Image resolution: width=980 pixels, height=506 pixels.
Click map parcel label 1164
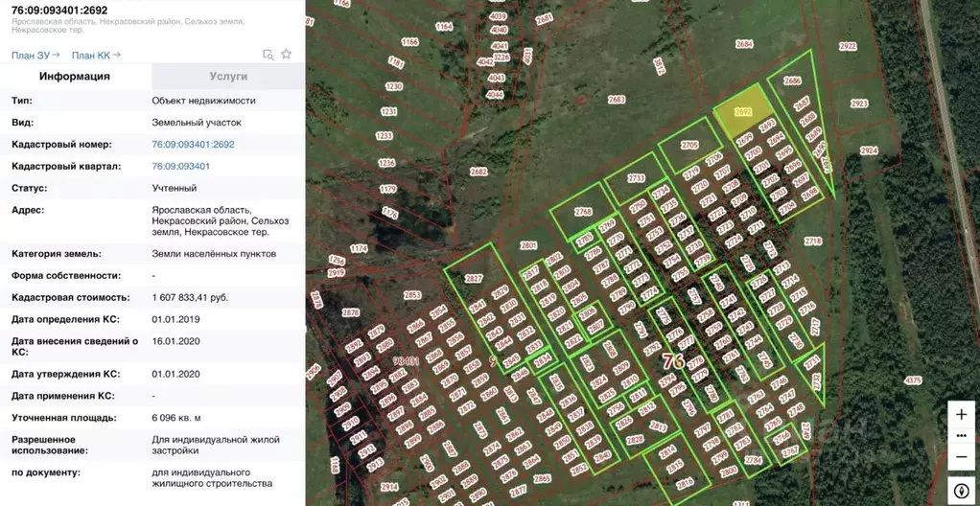pos(444,26)
